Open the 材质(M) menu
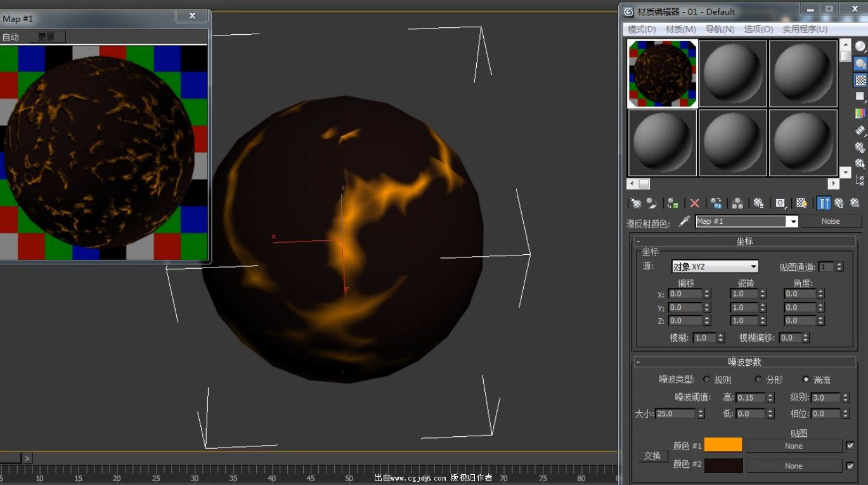This screenshot has width=868, height=485. [x=681, y=29]
